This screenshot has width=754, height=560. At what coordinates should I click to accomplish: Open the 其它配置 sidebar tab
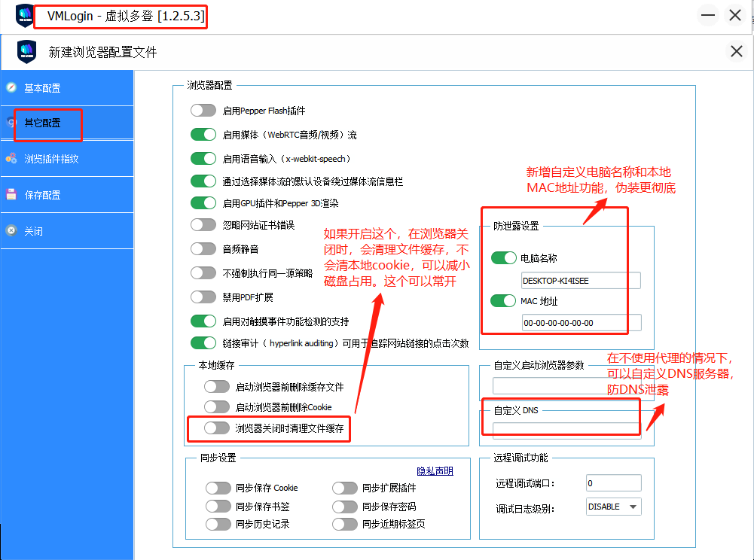pyautogui.click(x=42, y=123)
